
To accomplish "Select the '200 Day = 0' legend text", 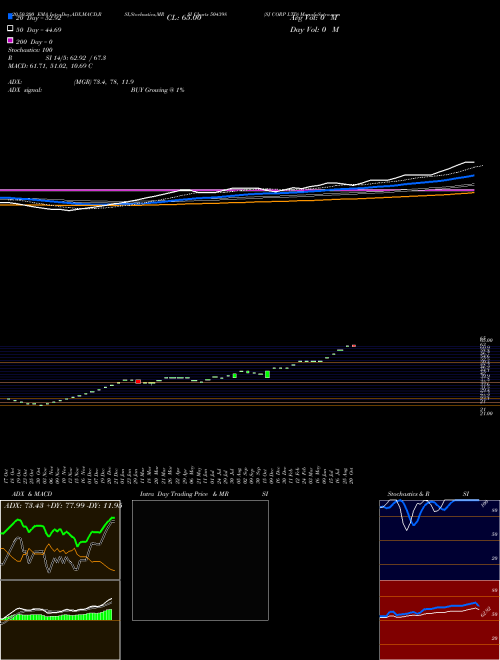I will (x=34, y=42).
